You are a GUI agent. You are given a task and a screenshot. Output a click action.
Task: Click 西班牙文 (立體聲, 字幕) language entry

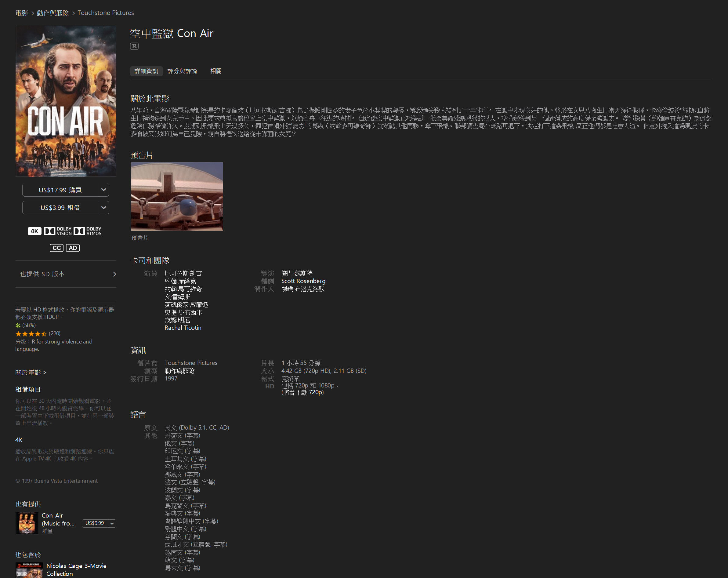click(196, 545)
